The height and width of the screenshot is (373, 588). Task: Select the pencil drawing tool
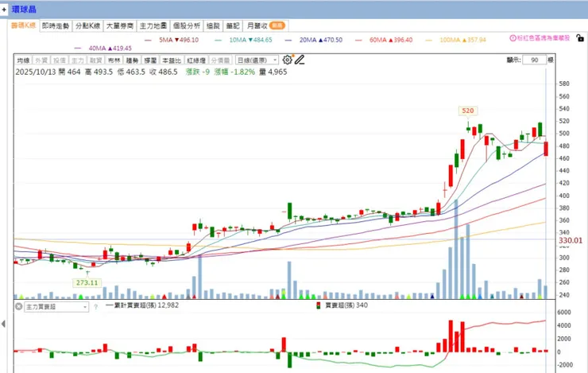point(300,60)
